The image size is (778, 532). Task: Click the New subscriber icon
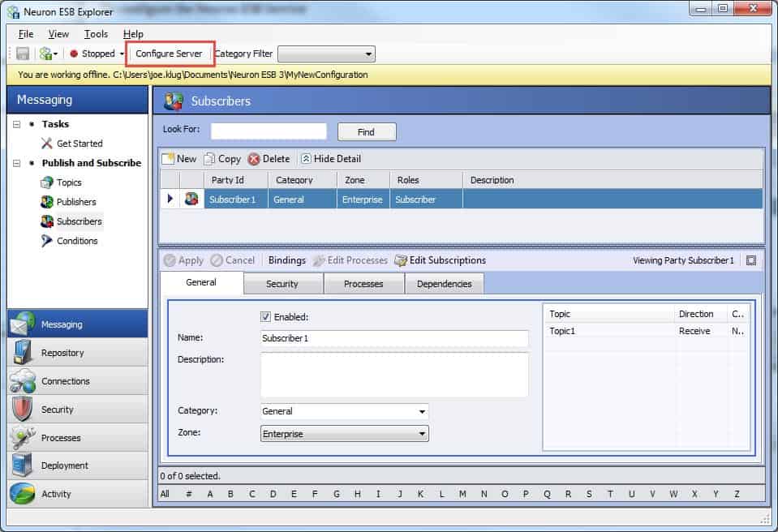(x=168, y=159)
